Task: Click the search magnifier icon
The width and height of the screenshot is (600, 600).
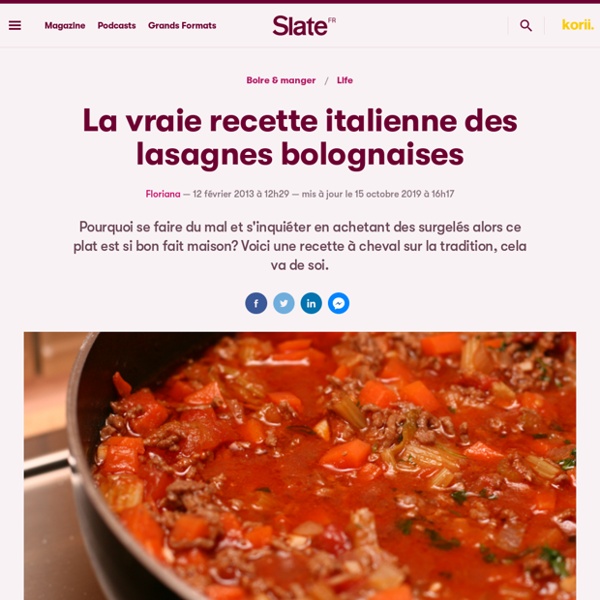Action: coord(526,26)
